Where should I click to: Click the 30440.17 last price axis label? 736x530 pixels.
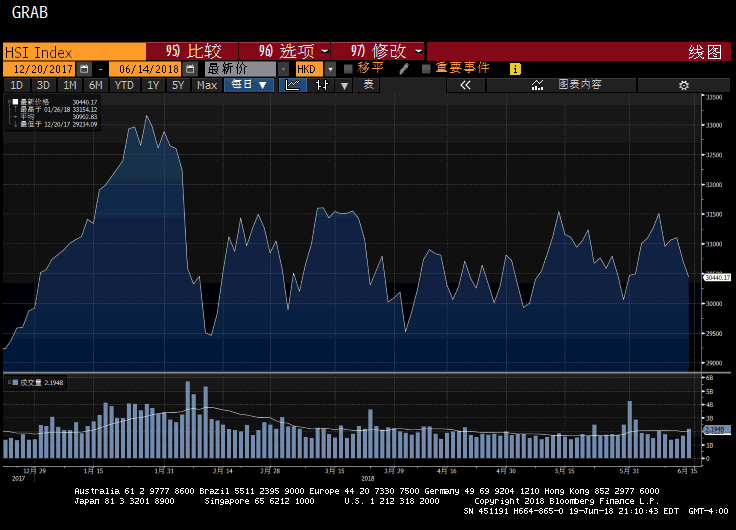pyautogui.click(x=717, y=277)
